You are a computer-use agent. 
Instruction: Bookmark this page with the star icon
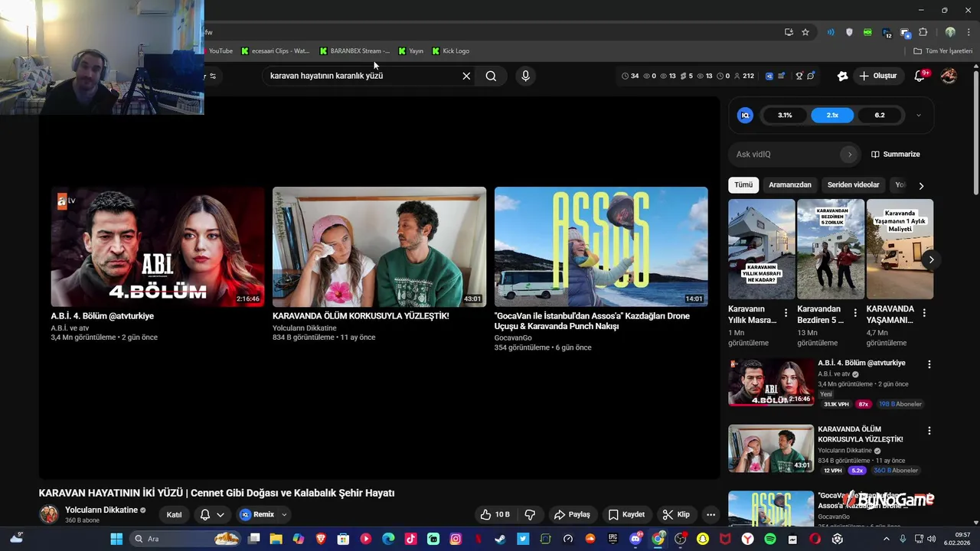coord(805,32)
